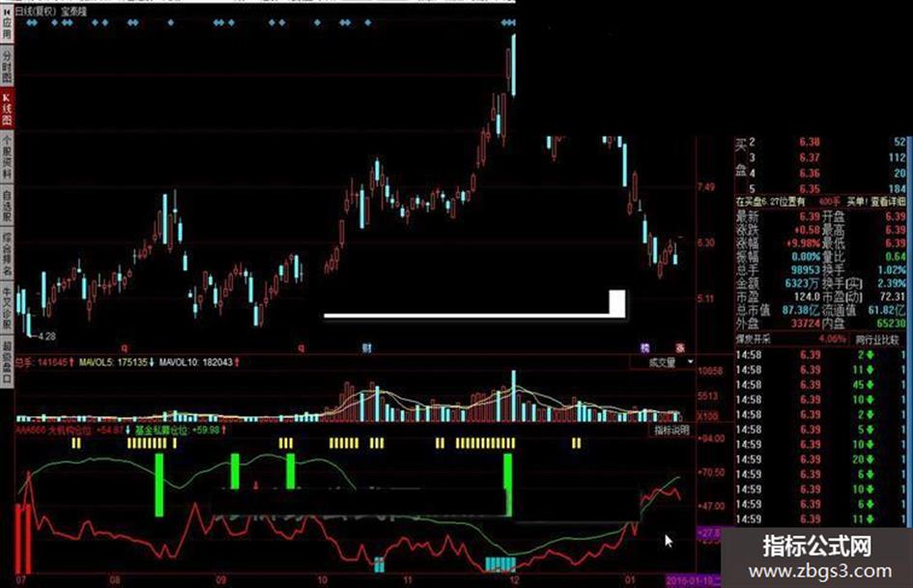This screenshot has height=588, width=913.
Task: Open the 查看详细 link
Action: [889, 202]
